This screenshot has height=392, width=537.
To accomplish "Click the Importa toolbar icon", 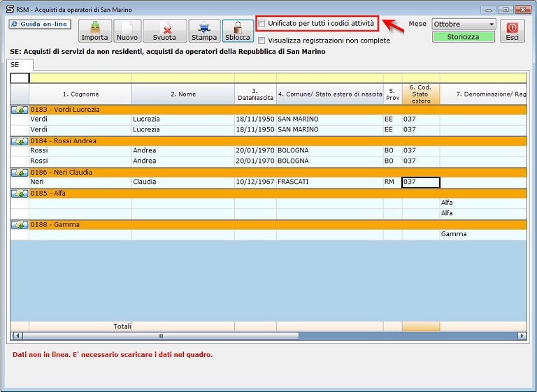I will [94, 28].
